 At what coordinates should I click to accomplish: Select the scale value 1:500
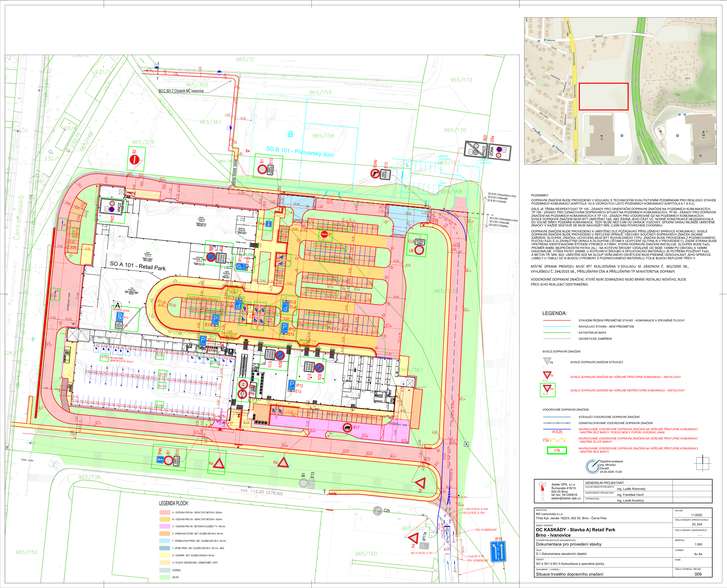[698, 544]
